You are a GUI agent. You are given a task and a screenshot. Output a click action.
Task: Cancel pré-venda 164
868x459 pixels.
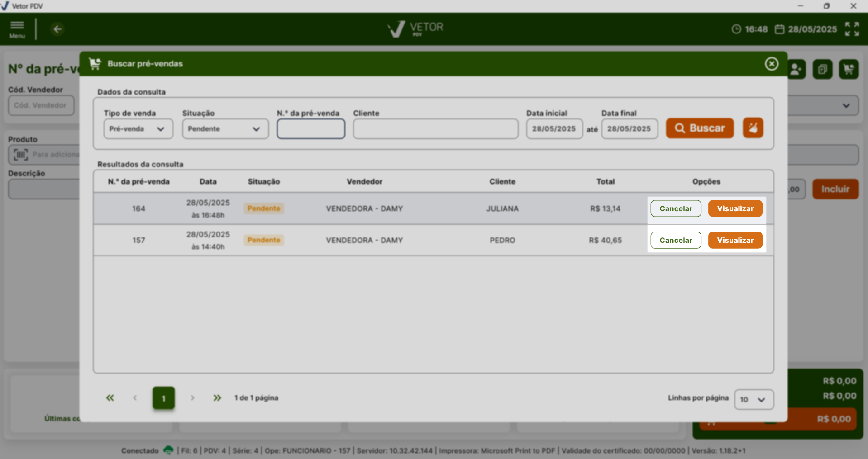pyautogui.click(x=676, y=208)
